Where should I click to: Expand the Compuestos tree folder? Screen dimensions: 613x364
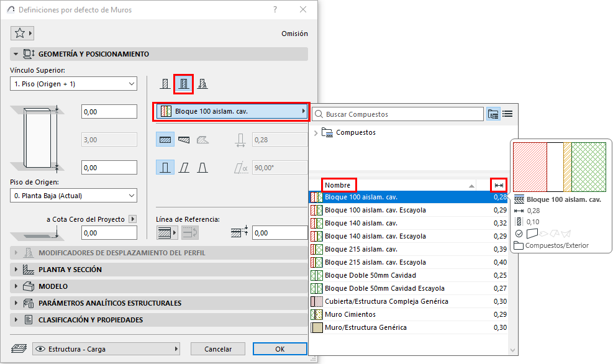316,133
